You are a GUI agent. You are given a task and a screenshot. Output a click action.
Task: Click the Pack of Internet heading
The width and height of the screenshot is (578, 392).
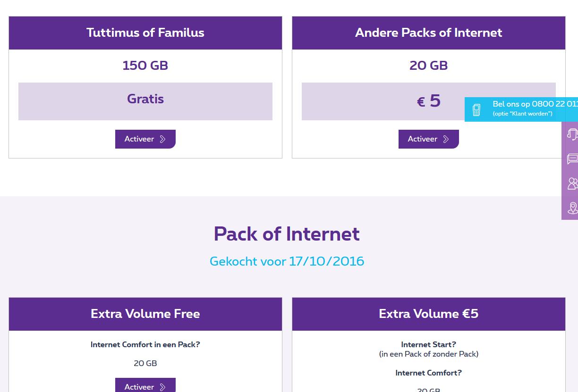[x=287, y=234]
